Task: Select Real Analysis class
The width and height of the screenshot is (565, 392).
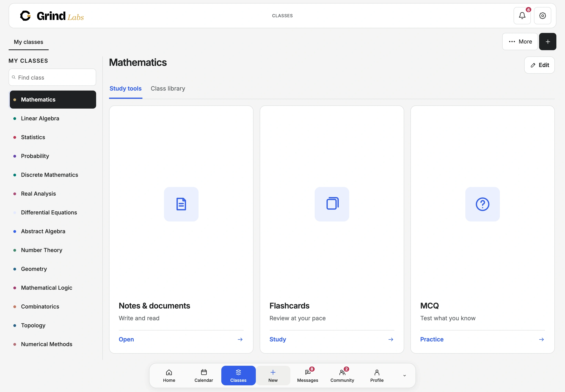Action: click(x=52, y=193)
